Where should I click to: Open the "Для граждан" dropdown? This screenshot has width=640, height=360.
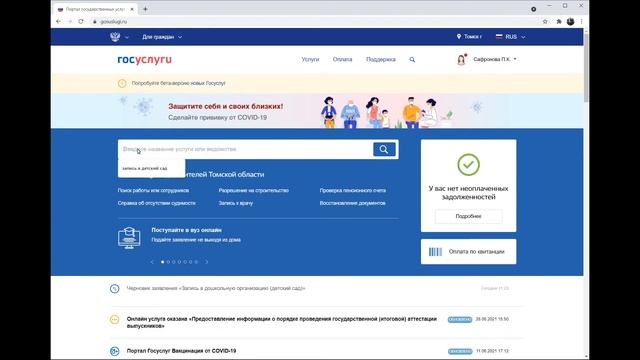(162, 37)
